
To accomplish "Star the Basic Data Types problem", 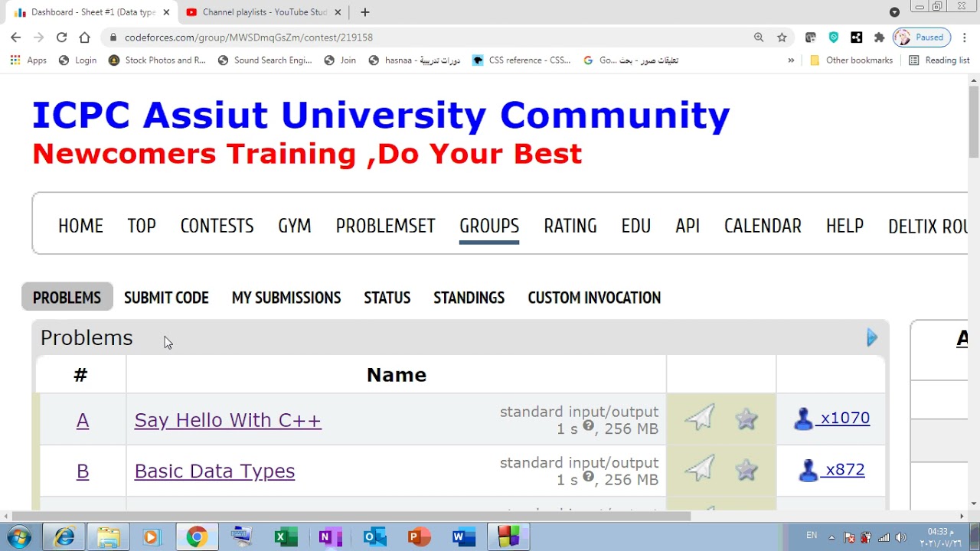I will 746,470.
